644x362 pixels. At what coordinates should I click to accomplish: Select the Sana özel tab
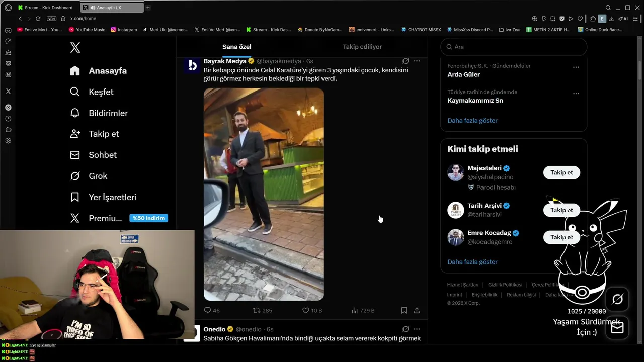[x=237, y=47]
